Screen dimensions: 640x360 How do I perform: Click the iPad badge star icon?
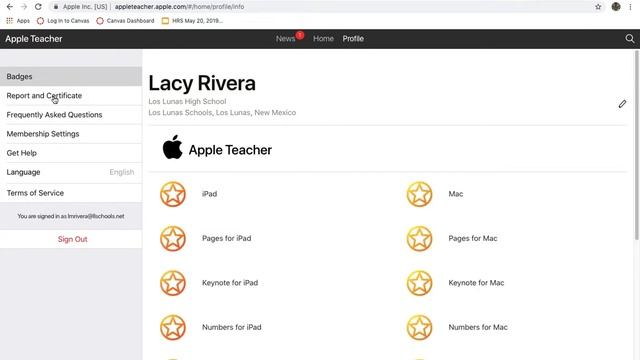(173, 194)
